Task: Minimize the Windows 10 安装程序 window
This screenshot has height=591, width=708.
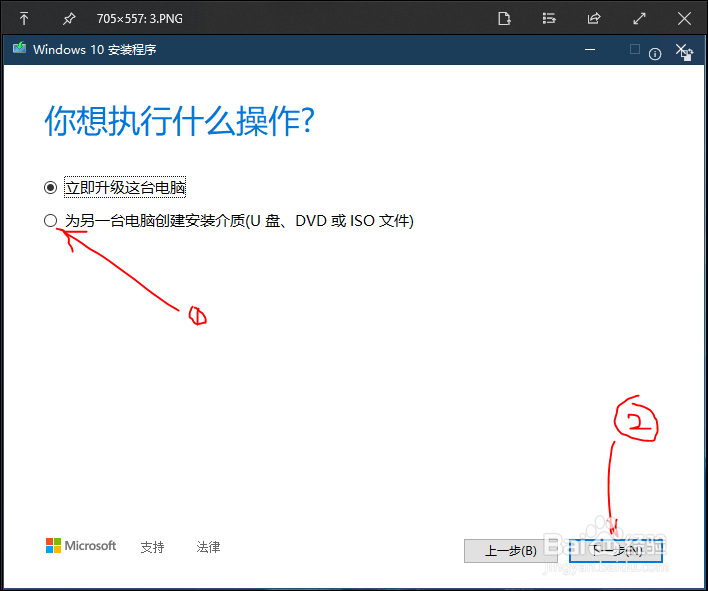Action: [x=590, y=49]
